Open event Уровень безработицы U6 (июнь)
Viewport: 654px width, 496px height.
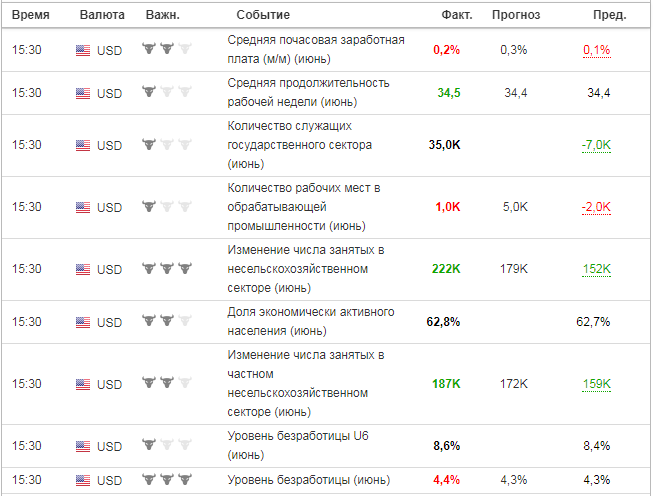(x=298, y=445)
